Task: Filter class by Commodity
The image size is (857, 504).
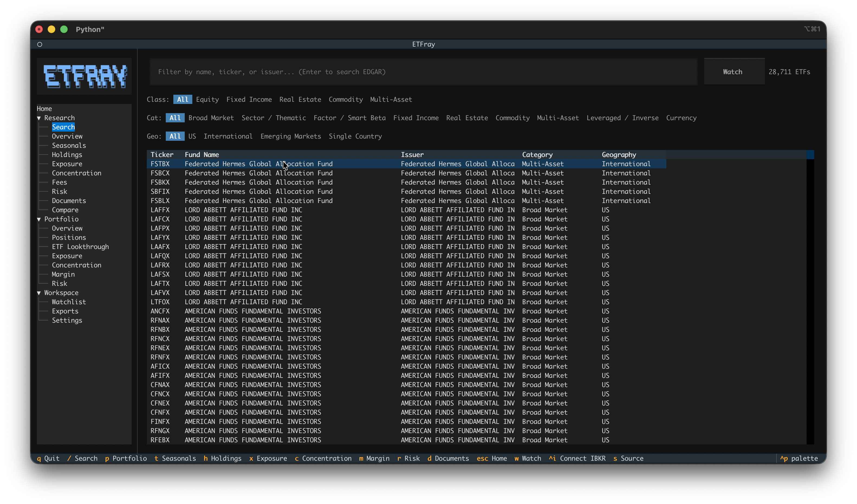Action: pyautogui.click(x=346, y=100)
